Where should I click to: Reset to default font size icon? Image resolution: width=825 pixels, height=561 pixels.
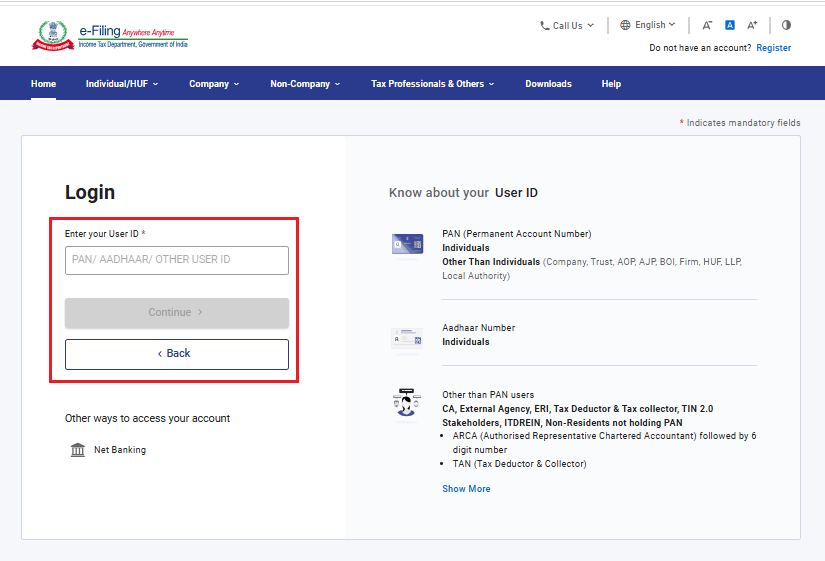click(730, 25)
